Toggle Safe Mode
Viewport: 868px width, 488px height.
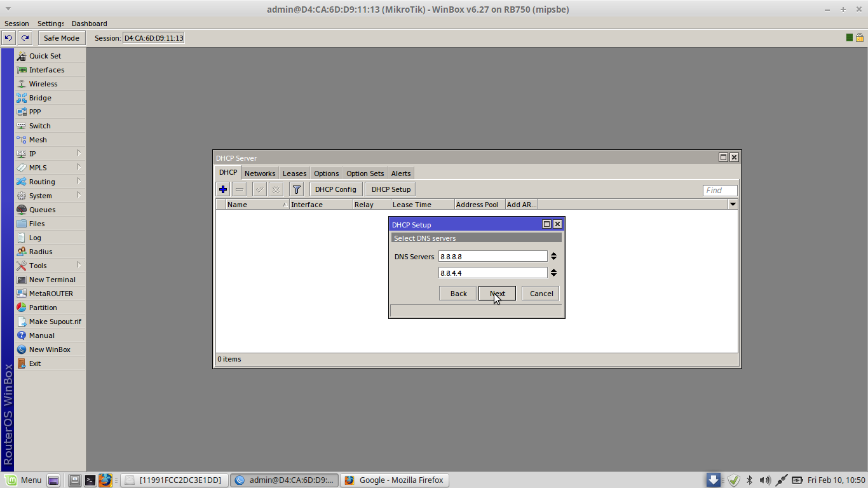coord(62,38)
